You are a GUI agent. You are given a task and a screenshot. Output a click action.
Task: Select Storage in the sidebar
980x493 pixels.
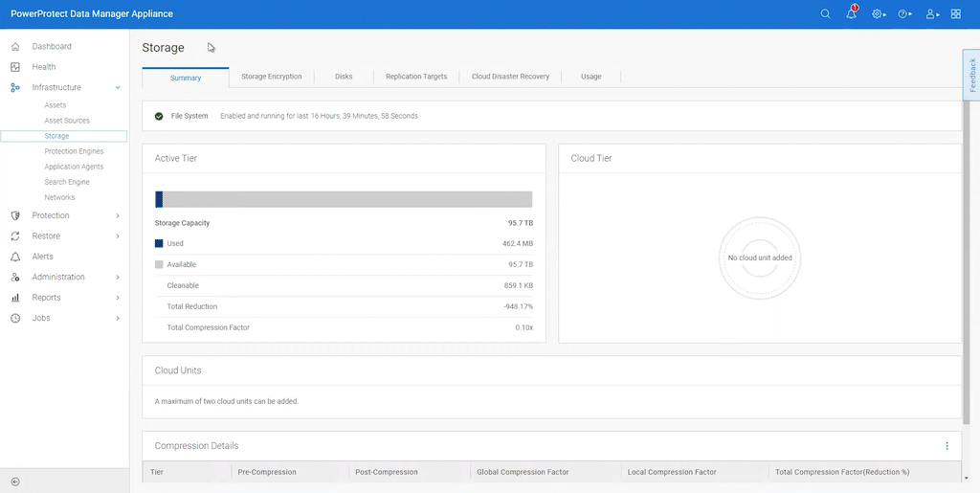click(64, 136)
